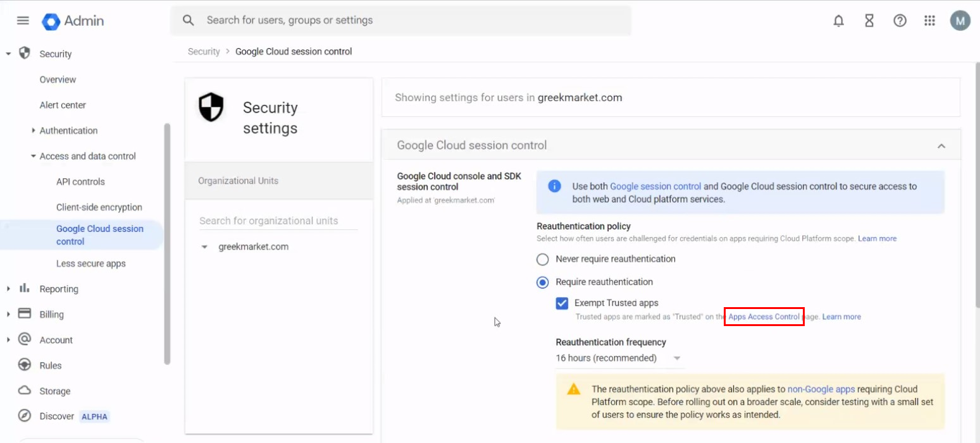Open API controls in the sidebar
This screenshot has height=443, width=980.
(80, 182)
